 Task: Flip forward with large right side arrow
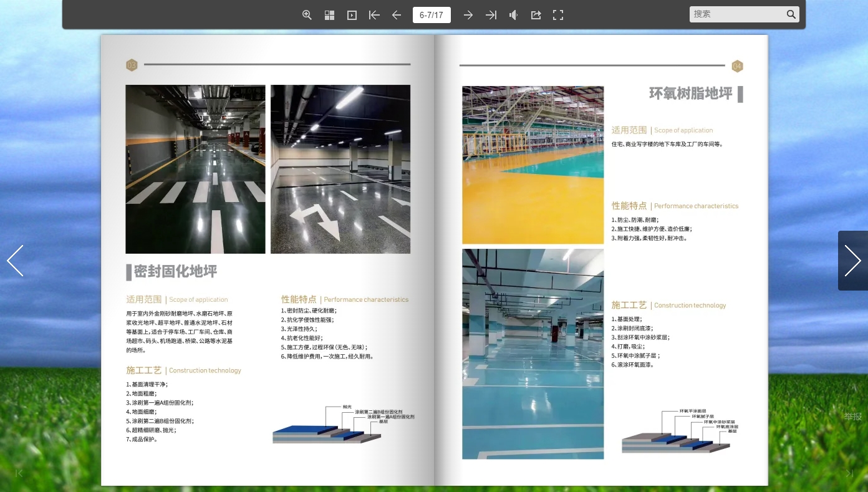click(x=852, y=261)
